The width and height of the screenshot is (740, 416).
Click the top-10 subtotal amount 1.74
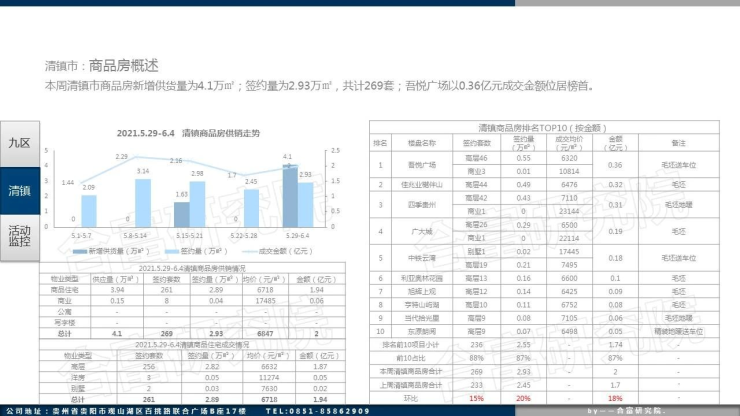click(x=615, y=345)
